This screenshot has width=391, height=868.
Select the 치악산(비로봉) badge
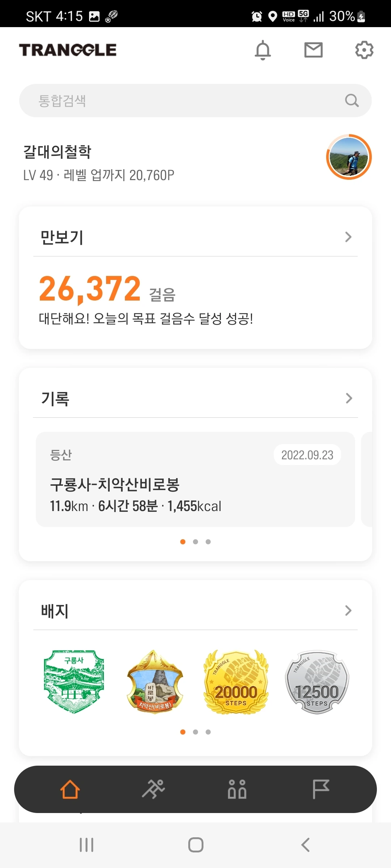coord(155,682)
